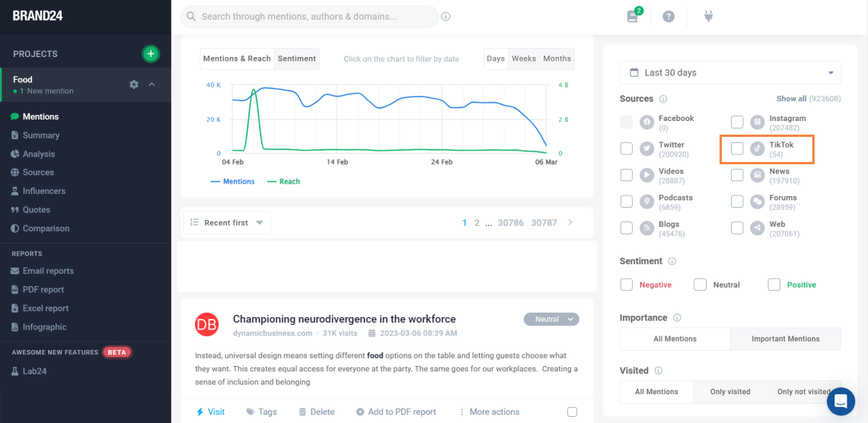Go to next mentions page arrow

click(570, 223)
